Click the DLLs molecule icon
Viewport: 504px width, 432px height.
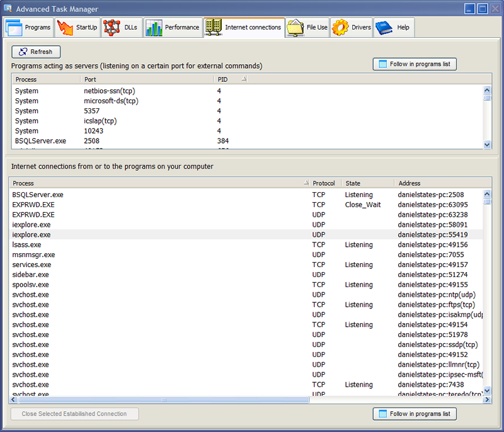point(112,28)
